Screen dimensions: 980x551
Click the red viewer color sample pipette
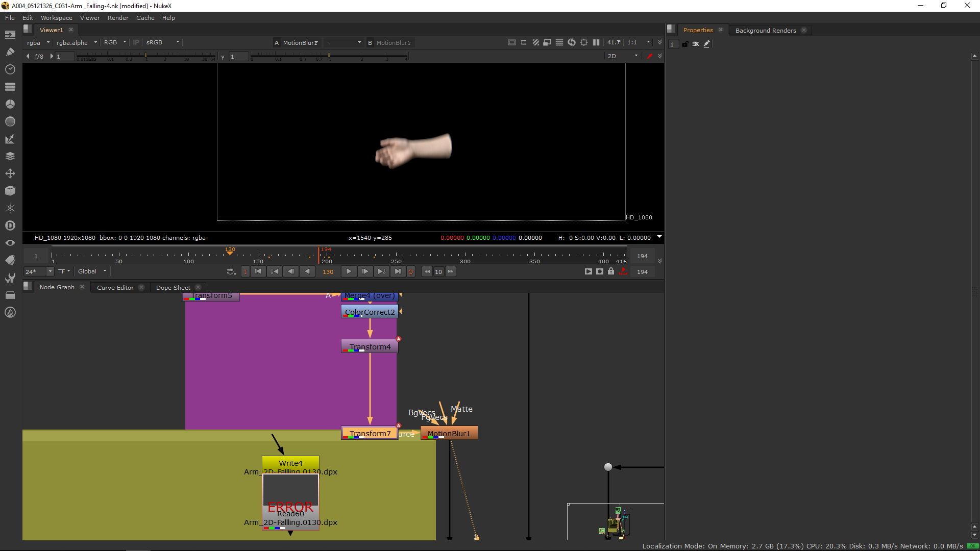tap(649, 56)
